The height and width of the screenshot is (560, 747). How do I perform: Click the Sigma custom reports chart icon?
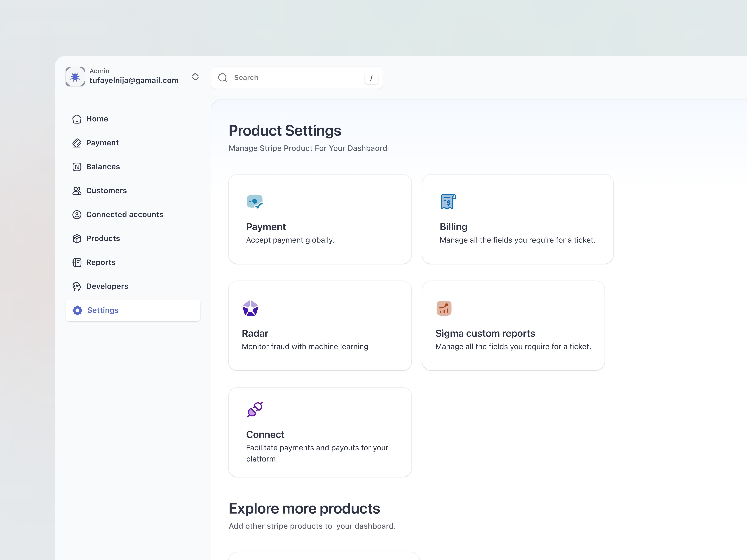pyautogui.click(x=444, y=308)
